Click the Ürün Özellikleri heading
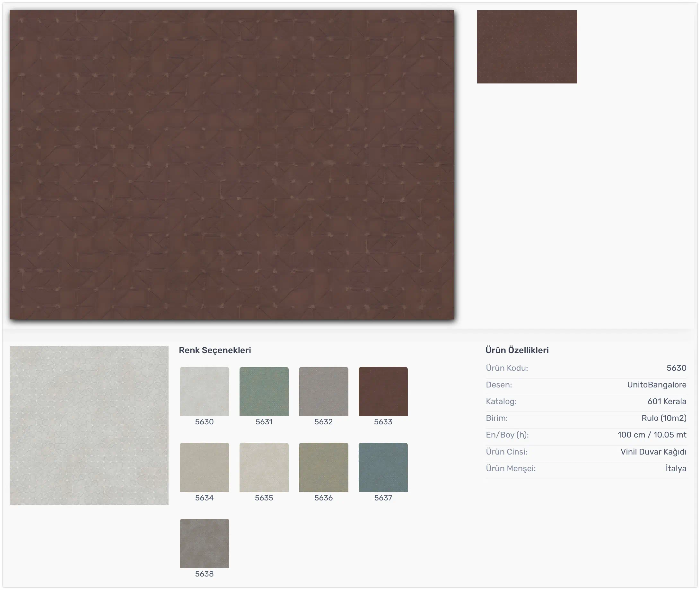700x590 pixels. [517, 350]
